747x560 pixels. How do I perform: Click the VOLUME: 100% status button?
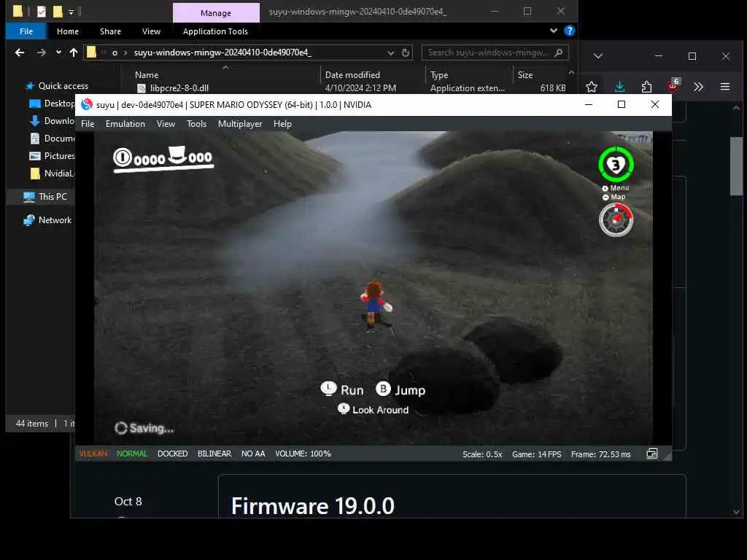tap(303, 454)
